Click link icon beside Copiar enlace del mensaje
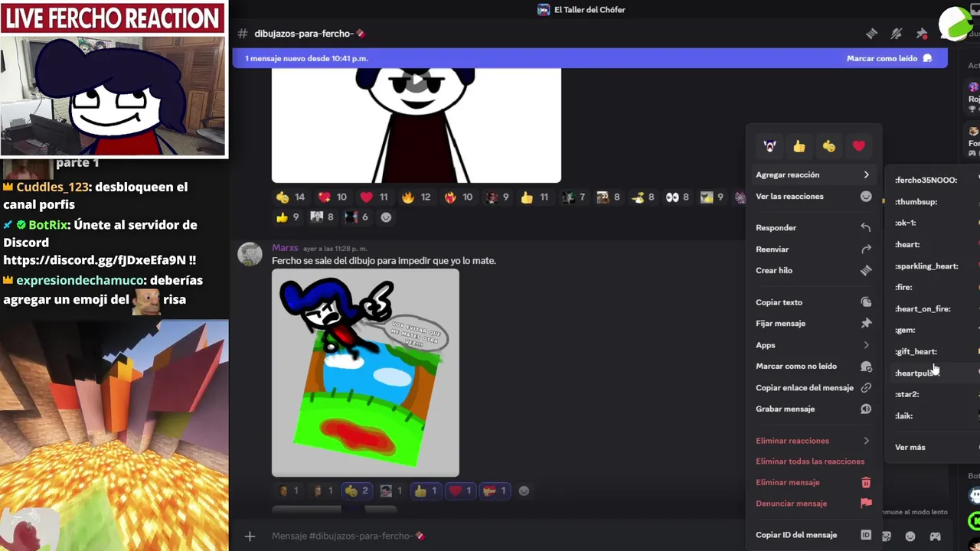Viewport: 980px width, 551px height. tap(866, 387)
